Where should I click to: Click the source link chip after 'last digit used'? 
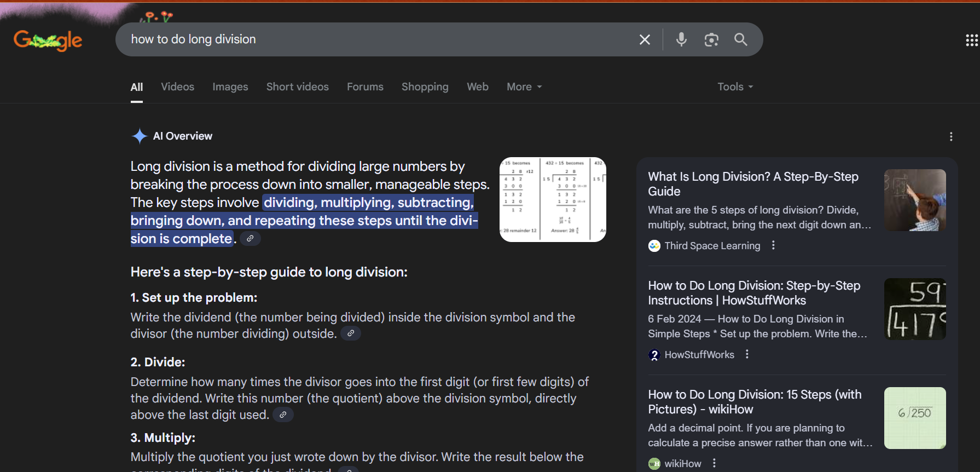(283, 415)
